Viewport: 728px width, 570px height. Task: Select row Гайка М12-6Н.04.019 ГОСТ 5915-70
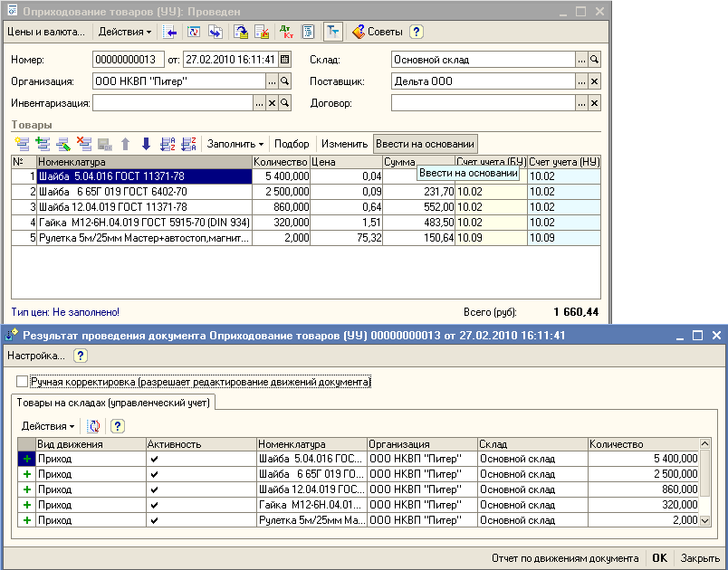tap(306, 223)
